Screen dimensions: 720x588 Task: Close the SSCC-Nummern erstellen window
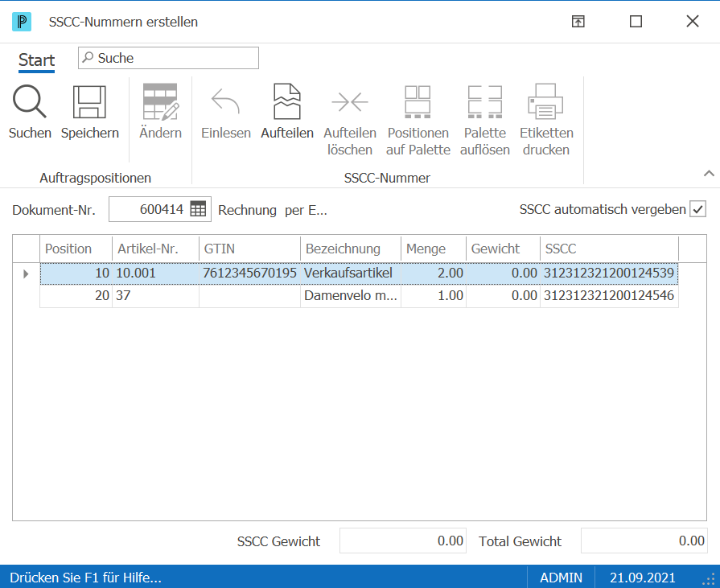693,21
